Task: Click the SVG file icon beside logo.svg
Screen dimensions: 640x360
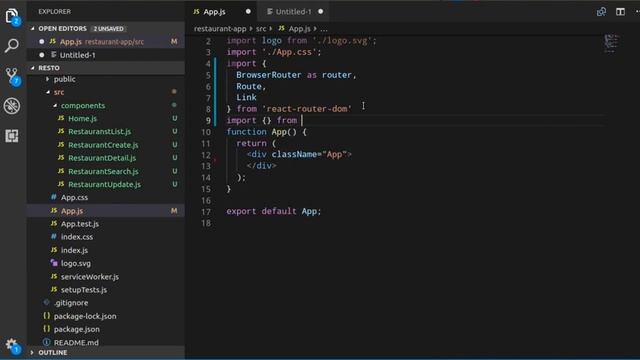Action: point(54,263)
